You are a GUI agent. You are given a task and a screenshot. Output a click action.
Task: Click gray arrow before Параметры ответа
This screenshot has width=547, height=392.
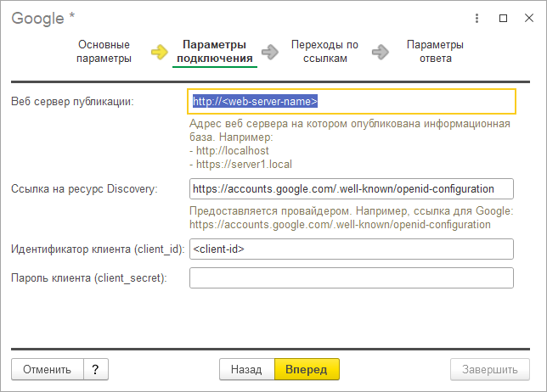[381, 52]
